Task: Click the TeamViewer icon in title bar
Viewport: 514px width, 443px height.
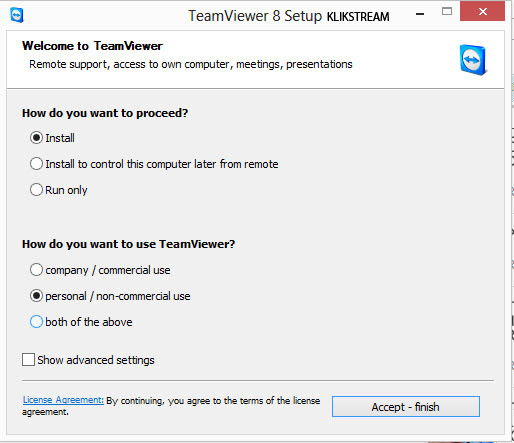Action: (17, 15)
